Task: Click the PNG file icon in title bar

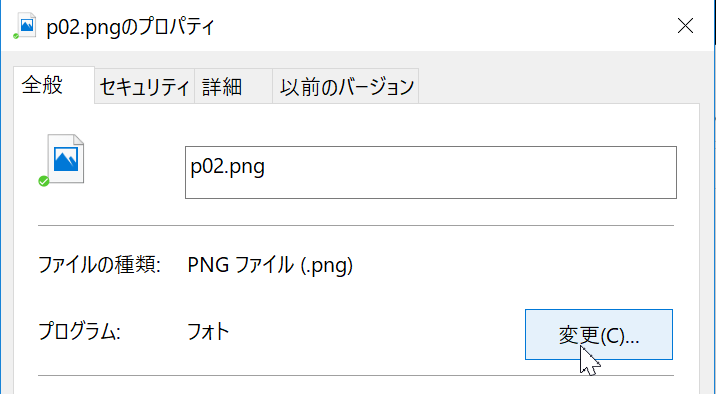Action: tap(26, 26)
